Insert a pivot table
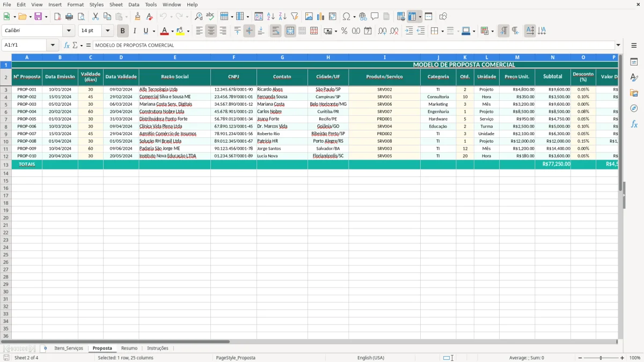The image size is (644, 362). 333,17
